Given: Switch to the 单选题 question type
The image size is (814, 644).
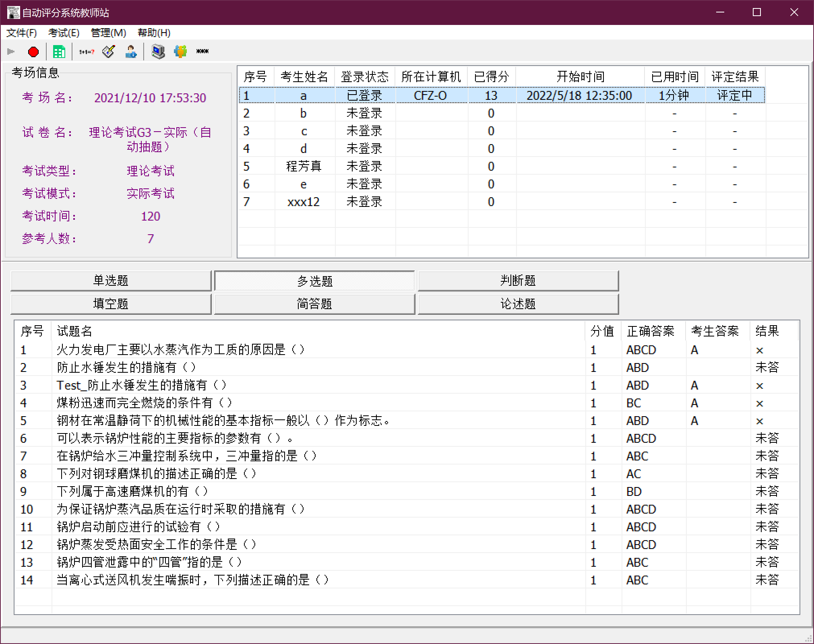Looking at the screenshot, I should coord(111,281).
